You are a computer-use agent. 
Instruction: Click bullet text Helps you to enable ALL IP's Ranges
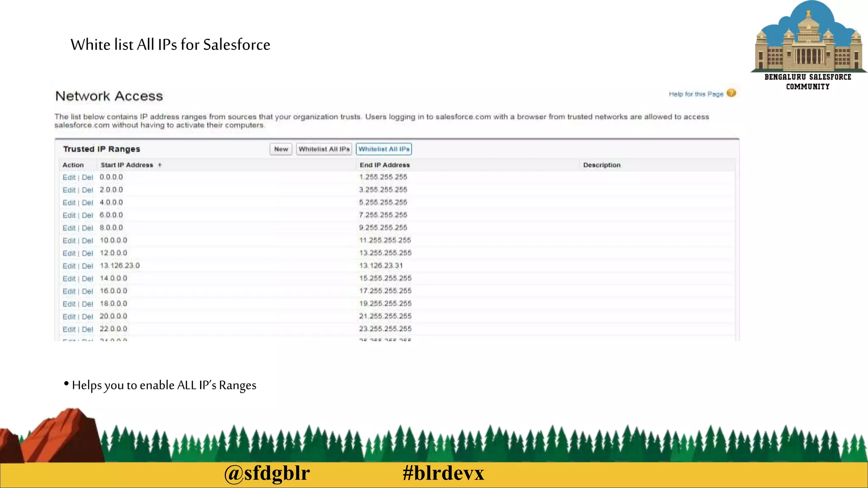tap(164, 385)
